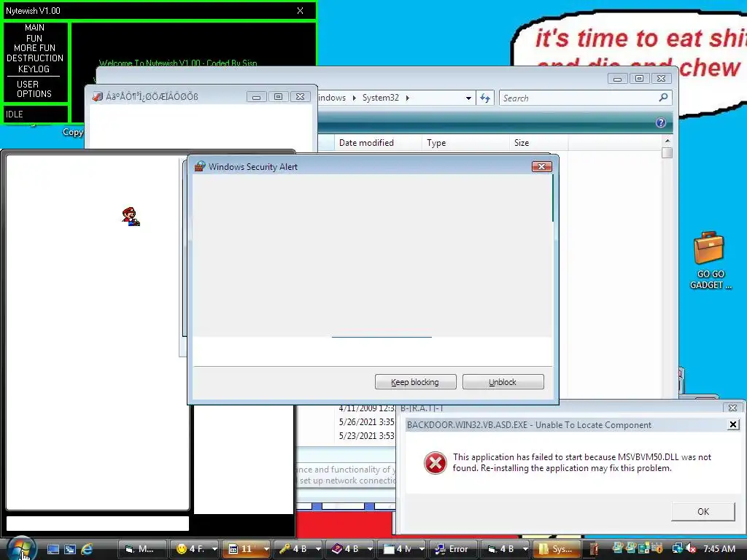Sort by Type column header

click(x=465, y=143)
